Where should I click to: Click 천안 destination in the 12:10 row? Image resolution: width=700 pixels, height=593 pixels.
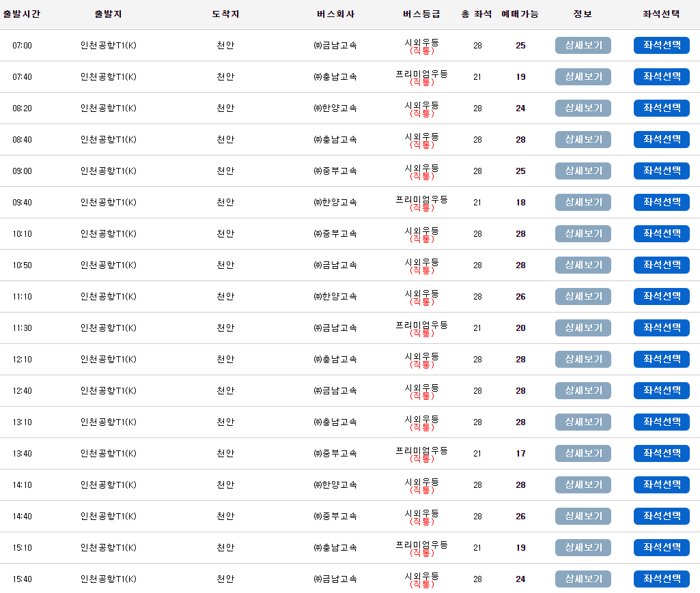225,359
